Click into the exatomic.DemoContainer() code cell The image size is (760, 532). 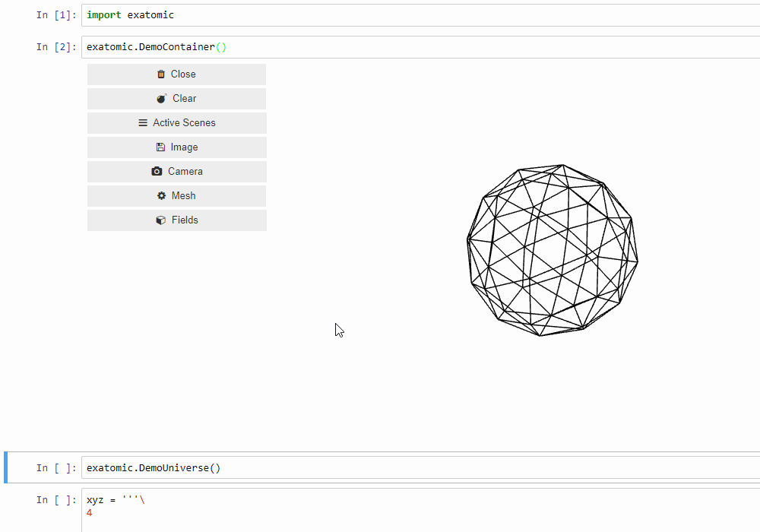pyautogui.click(x=421, y=47)
